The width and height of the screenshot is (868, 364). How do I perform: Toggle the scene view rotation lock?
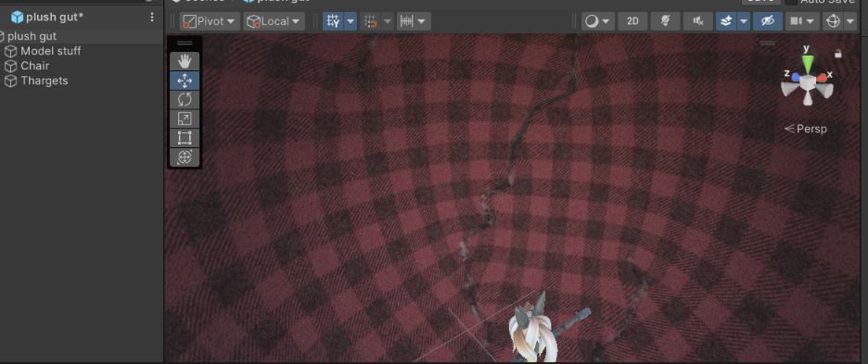[x=838, y=54]
